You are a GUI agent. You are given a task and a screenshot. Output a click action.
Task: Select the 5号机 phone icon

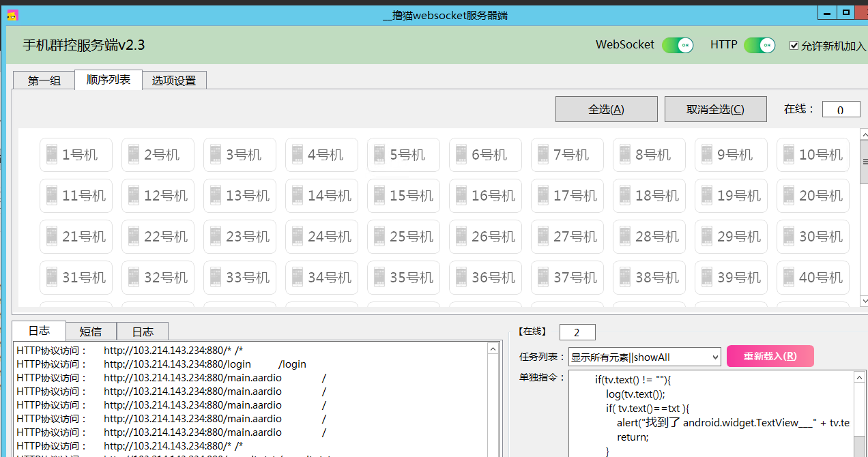point(379,155)
